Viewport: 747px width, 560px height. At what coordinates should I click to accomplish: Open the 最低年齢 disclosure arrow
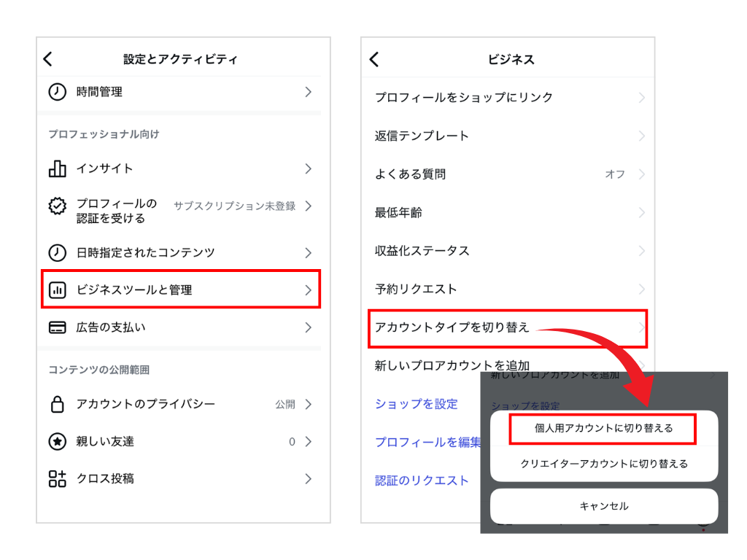coord(642,212)
